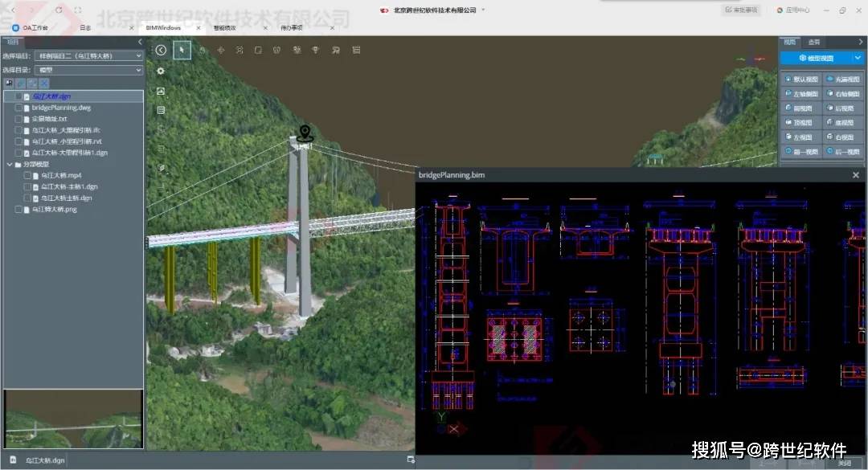The height and width of the screenshot is (470, 868).
Task: Click the first icon above the file tree
Action: [9, 83]
